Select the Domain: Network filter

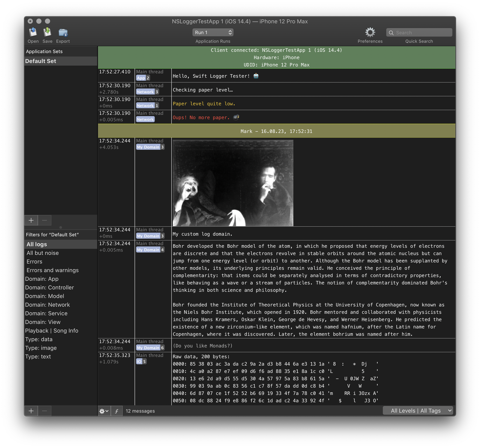pyautogui.click(x=47, y=305)
